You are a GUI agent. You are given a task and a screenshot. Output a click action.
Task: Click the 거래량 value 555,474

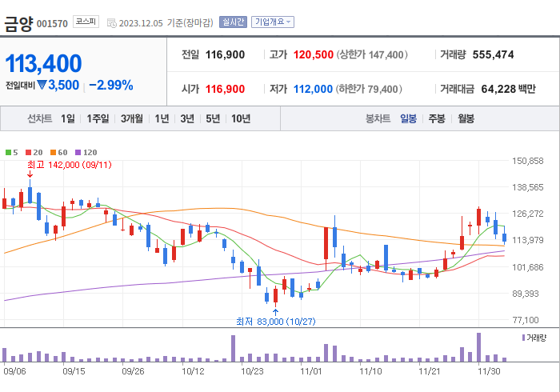pyautogui.click(x=494, y=54)
